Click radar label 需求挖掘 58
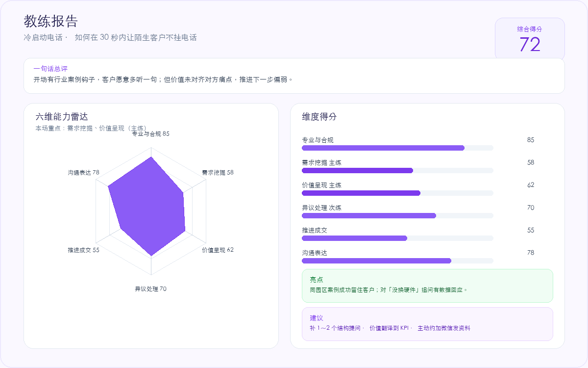 click(x=218, y=173)
